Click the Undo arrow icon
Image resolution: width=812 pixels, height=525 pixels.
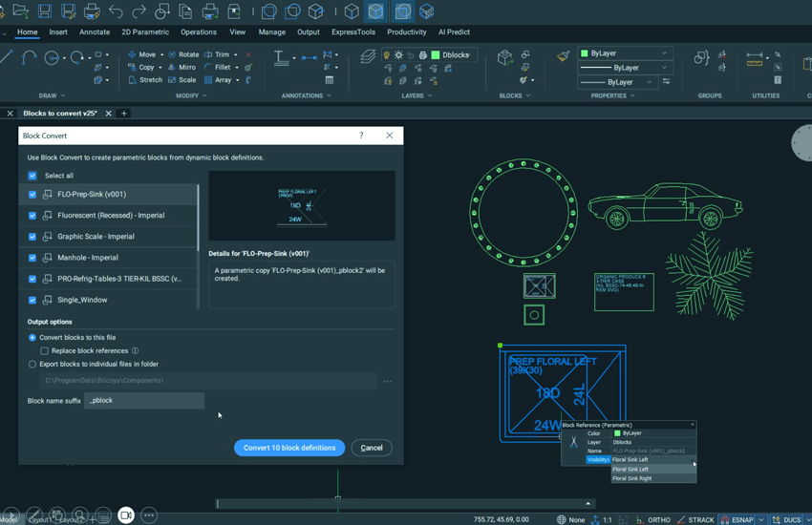[x=116, y=10]
